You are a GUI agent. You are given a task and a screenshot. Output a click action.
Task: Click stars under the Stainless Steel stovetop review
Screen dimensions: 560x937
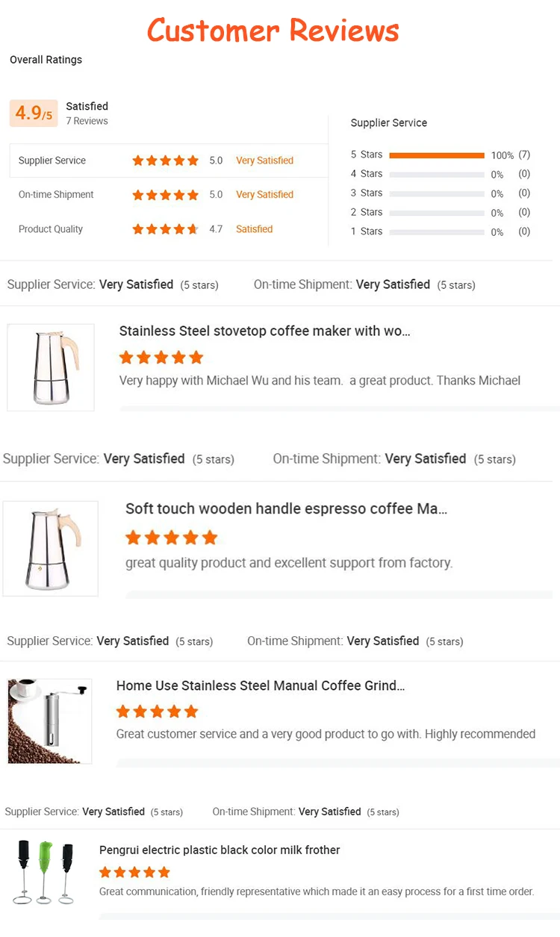click(x=161, y=357)
